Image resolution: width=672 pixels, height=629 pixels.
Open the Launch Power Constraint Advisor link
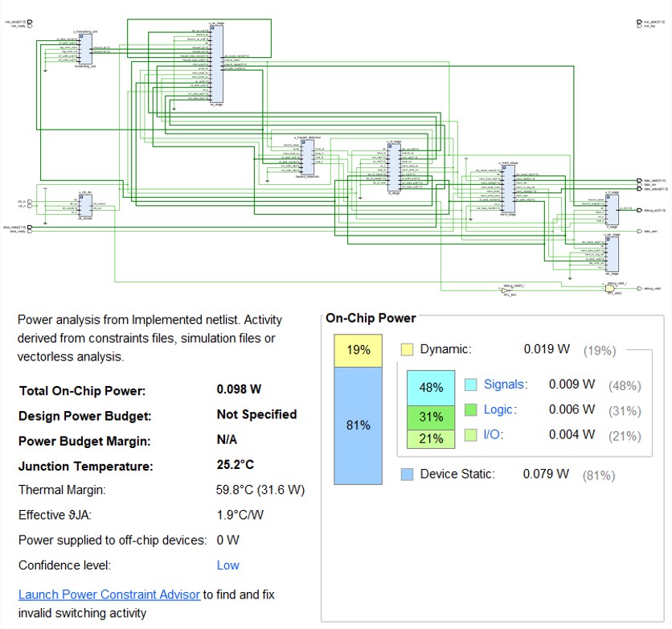(109, 594)
